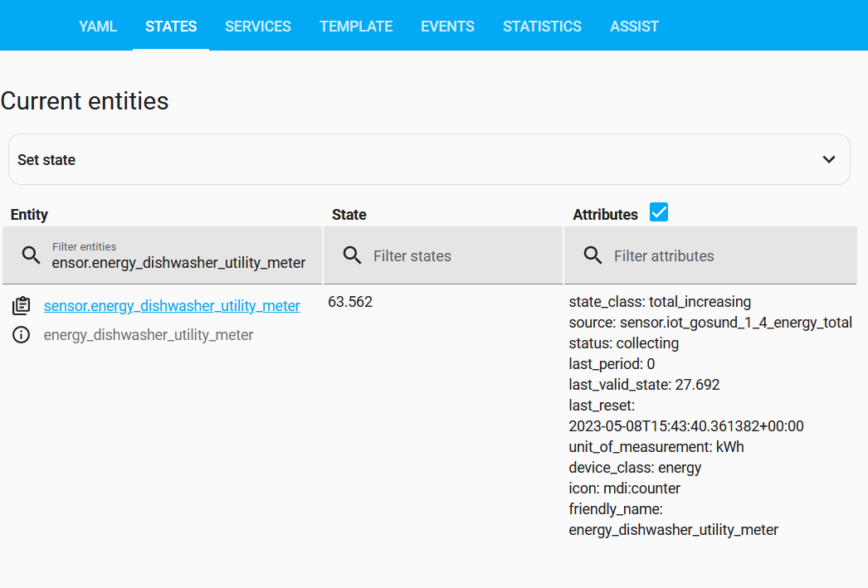Viewport: 868px width, 588px height.
Task: Copy entity ID with clipboard icon
Action: coord(22,306)
